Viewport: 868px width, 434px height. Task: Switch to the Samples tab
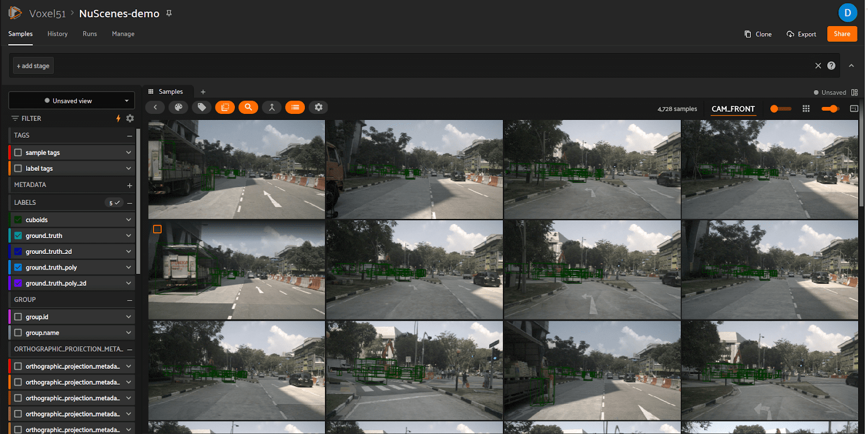click(21, 34)
